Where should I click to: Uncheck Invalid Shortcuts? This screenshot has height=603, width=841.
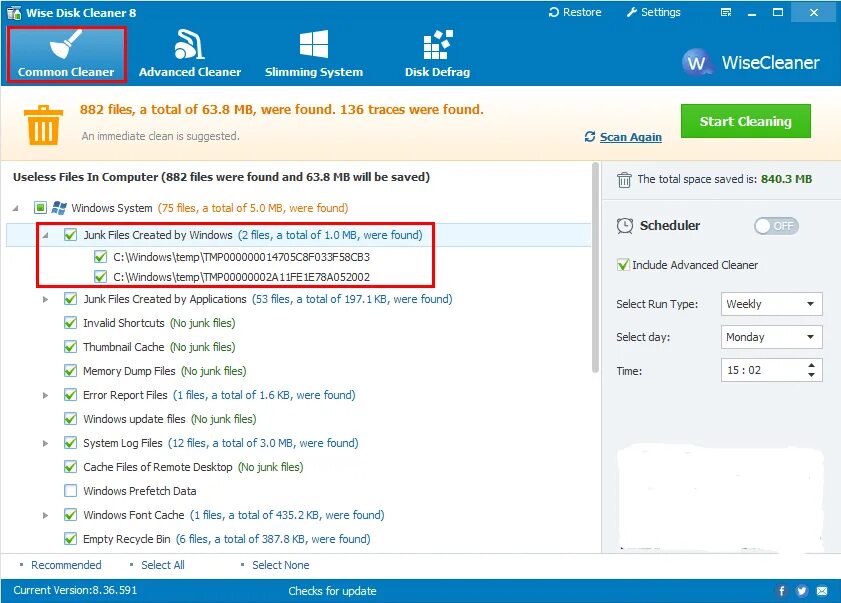point(70,323)
